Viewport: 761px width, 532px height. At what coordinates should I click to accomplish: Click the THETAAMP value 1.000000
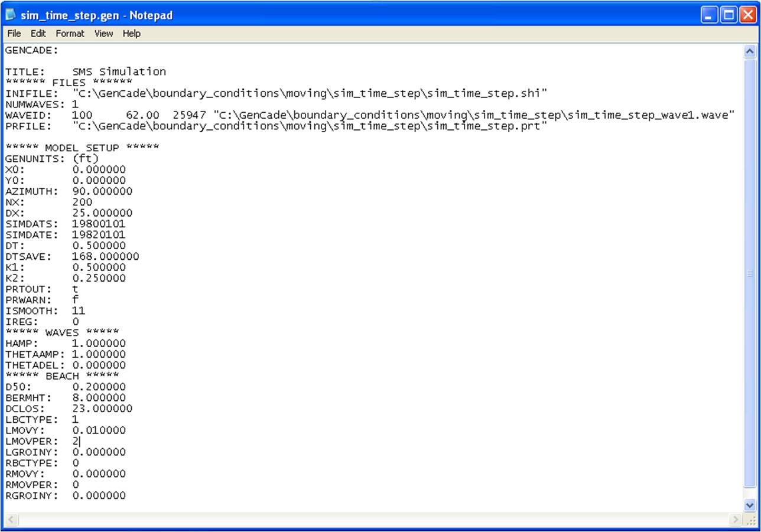[99, 354]
